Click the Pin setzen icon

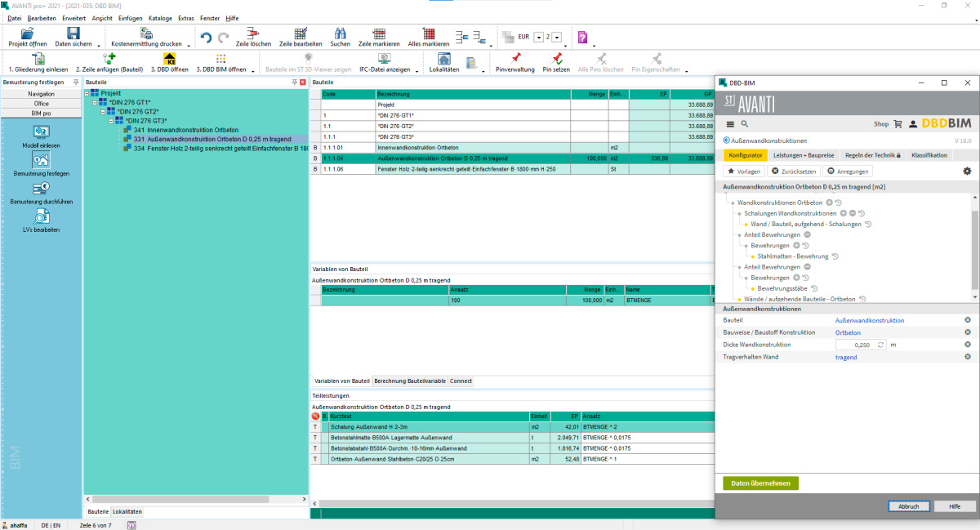tap(556, 59)
